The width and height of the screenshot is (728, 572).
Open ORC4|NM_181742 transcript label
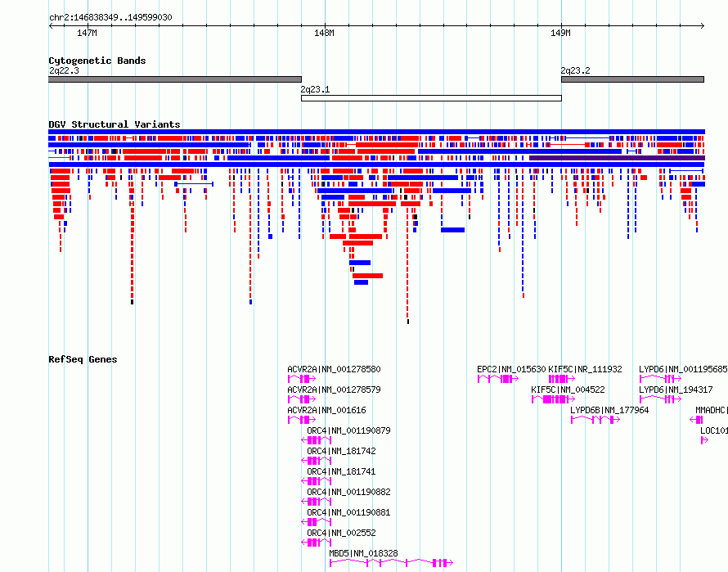tap(341, 451)
